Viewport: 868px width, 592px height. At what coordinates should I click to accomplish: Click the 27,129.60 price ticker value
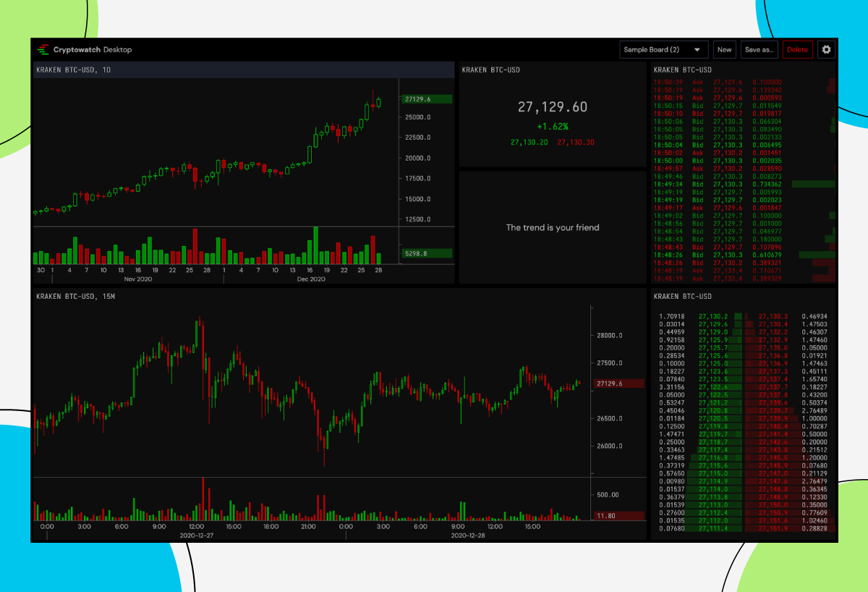point(552,107)
